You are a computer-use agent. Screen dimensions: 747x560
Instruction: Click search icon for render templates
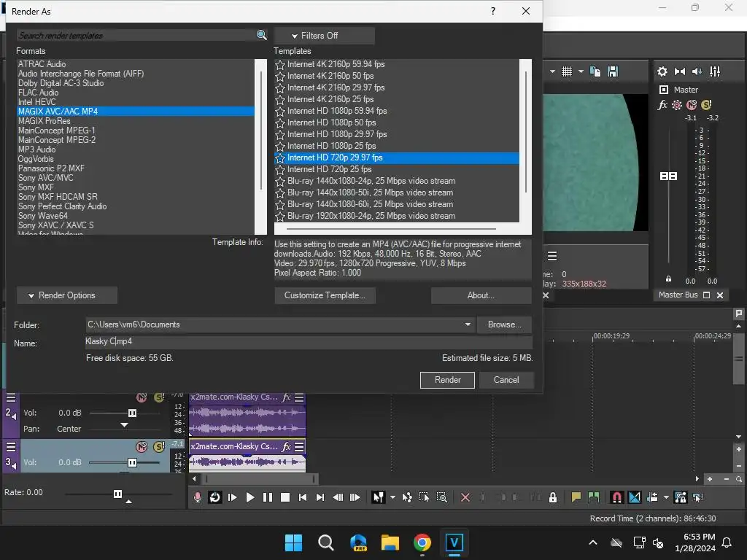coord(261,35)
